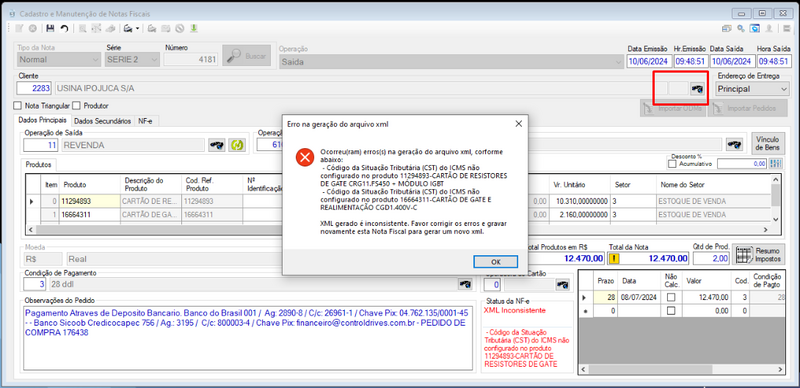Click the XML Inconsistente status text
800x388 pixels.
pos(515,310)
